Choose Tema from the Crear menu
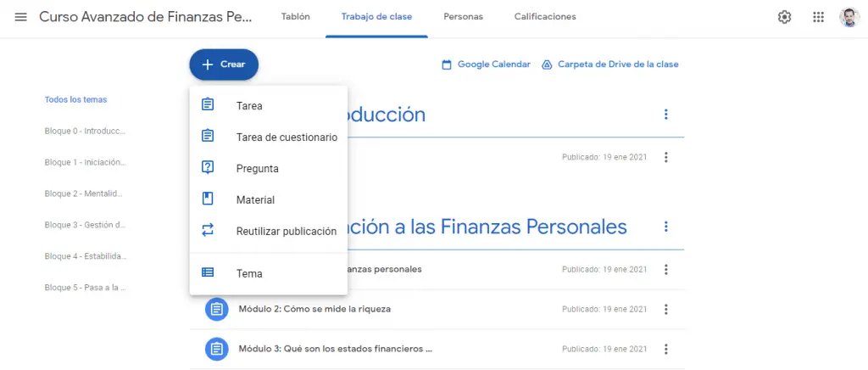Image resolution: width=868 pixels, height=370 pixels. (x=269, y=273)
